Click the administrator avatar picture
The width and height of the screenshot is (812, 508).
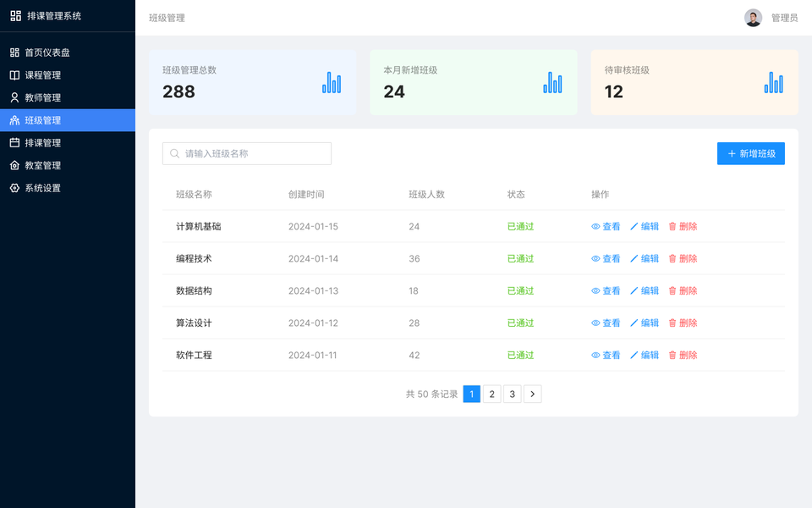753,18
